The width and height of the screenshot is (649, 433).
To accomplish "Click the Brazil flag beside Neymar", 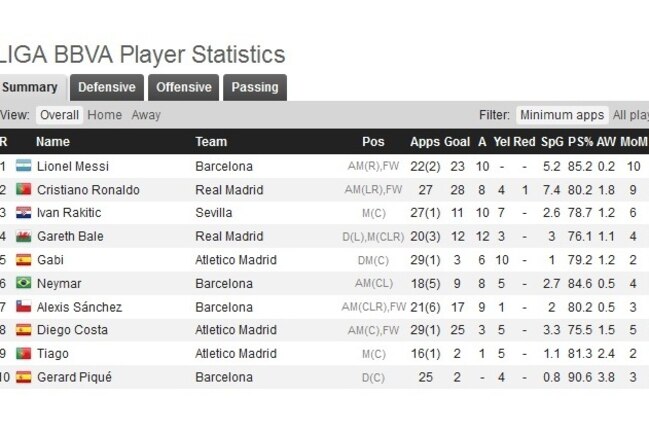I will tap(24, 283).
